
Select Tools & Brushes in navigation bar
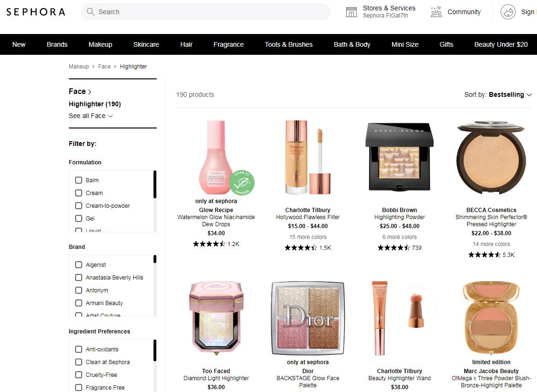289,44
